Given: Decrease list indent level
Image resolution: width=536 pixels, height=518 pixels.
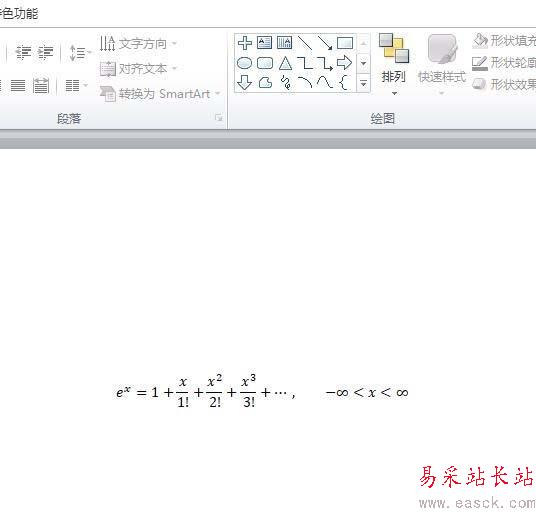Looking at the screenshot, I should pos(23,52).
